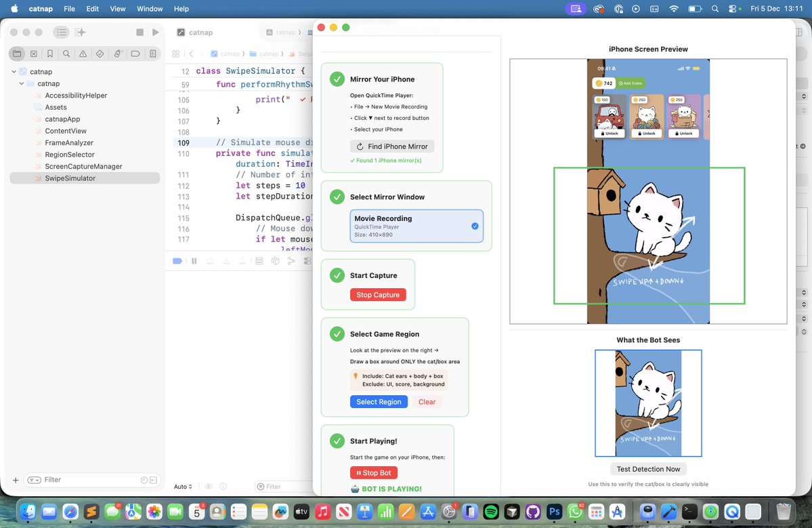Open the Xcode coding assistant sparkle icon
This screenshot has height=528, width=812.
80,32
